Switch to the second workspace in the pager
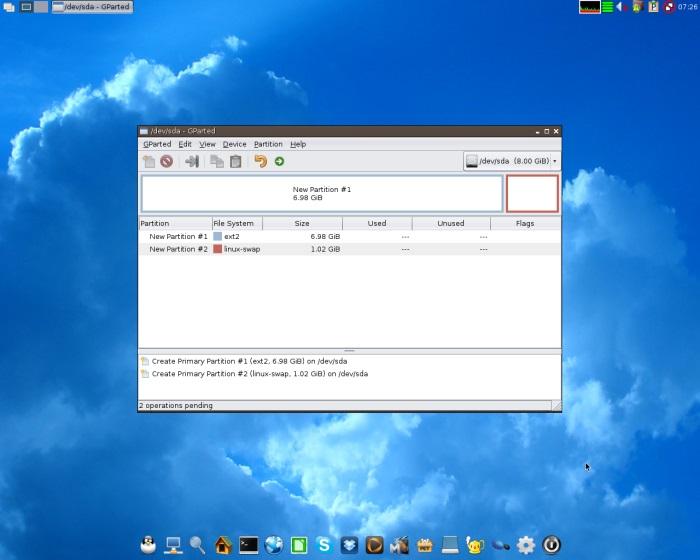 41,7
